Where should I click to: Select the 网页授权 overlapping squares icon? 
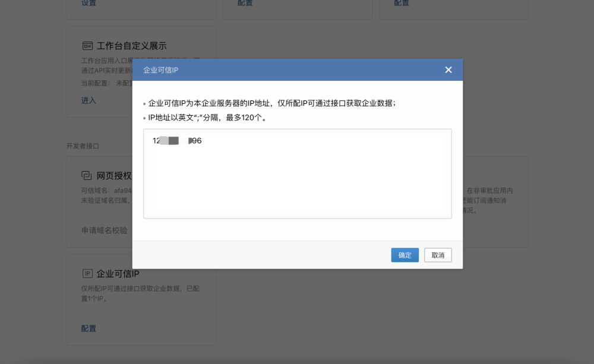coord(87,176)
